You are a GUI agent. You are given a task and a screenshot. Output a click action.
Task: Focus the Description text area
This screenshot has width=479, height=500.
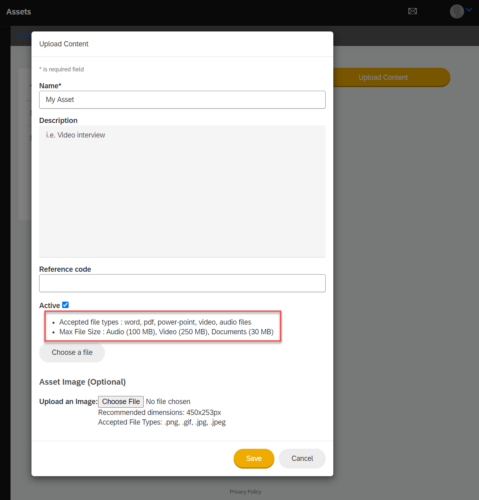click(x=182, y=191)
